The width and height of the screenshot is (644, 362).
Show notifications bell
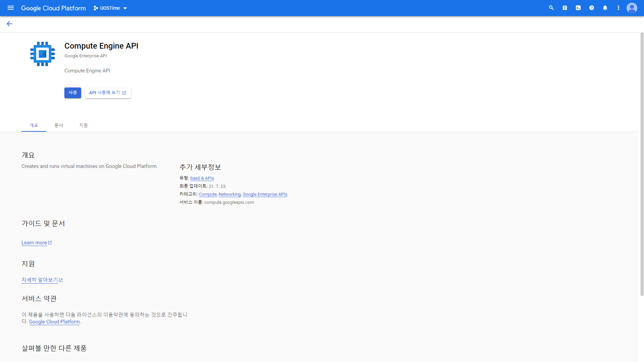click(605, 8)
